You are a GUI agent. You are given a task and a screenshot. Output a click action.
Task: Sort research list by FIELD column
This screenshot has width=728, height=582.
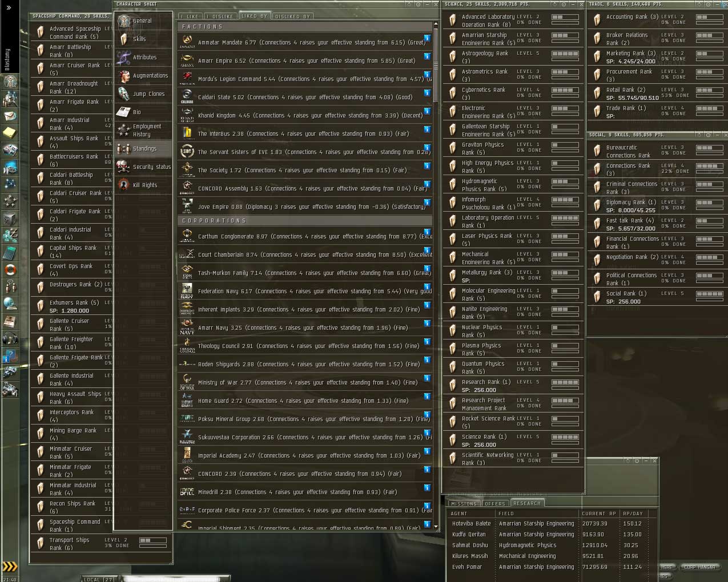[x=537, y=513]
